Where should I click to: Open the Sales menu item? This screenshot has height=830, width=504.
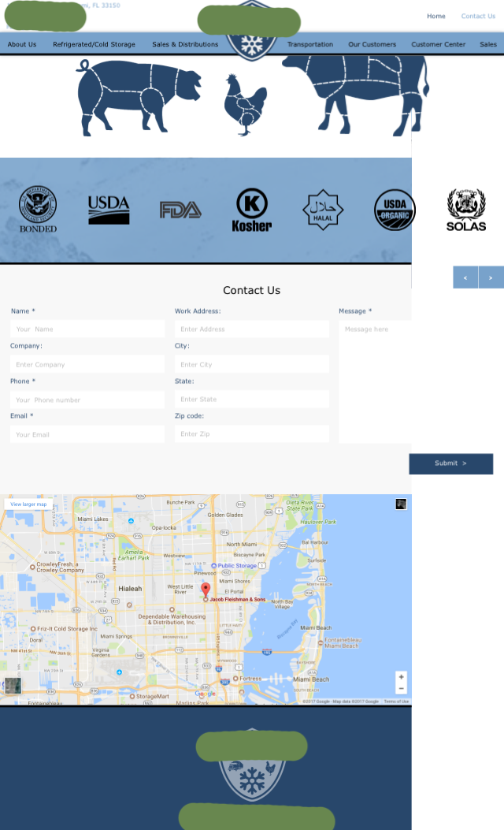coord(488,44)
